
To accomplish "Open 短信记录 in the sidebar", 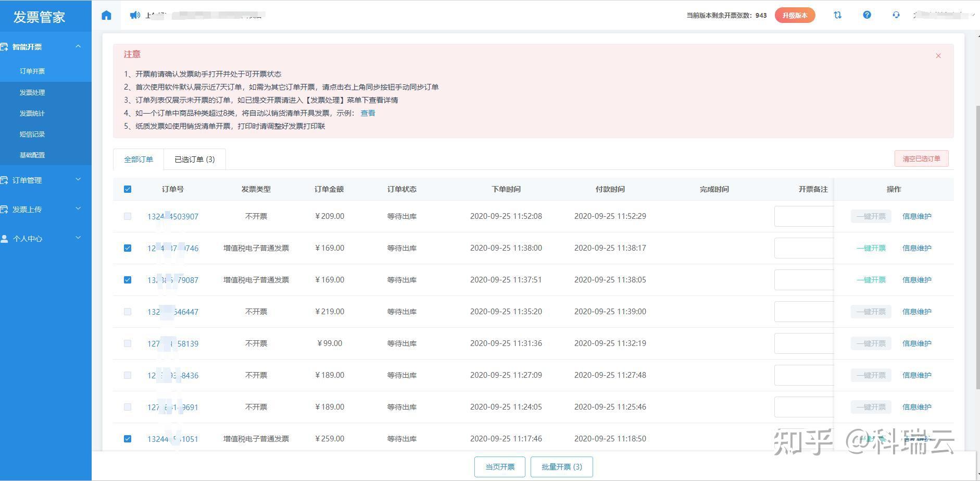I will pos(32,134).
